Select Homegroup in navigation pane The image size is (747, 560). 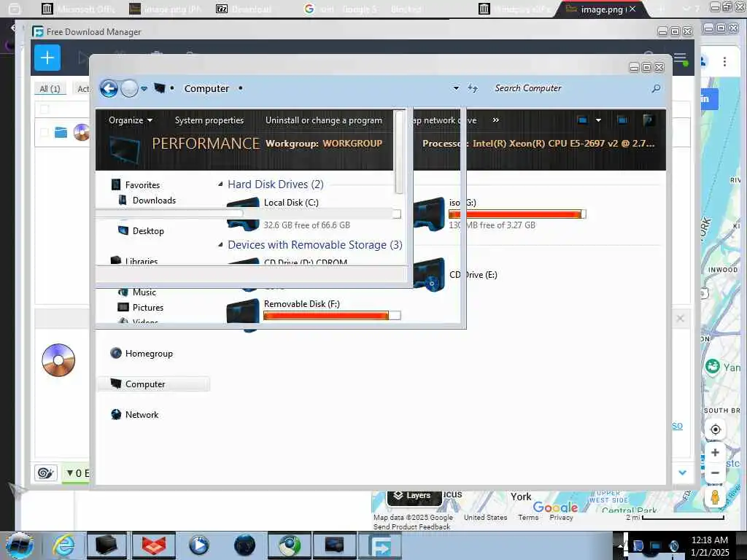[x=149, y=354]
